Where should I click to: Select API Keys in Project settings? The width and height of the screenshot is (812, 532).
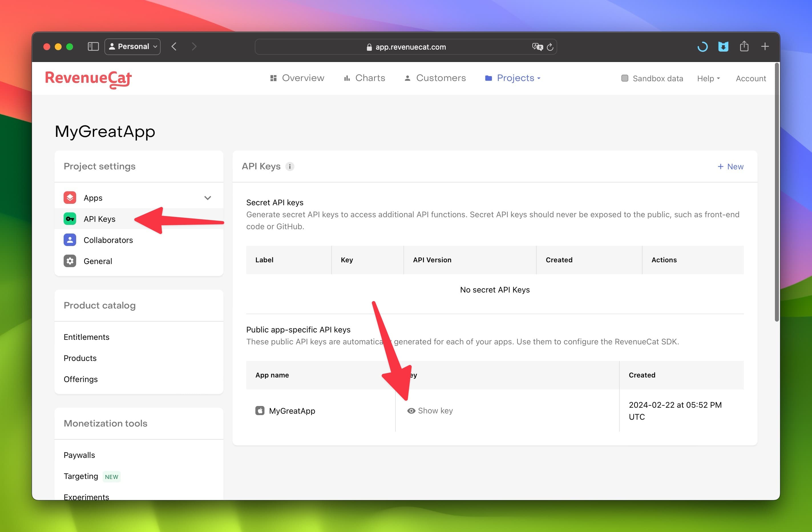point(139,219)
